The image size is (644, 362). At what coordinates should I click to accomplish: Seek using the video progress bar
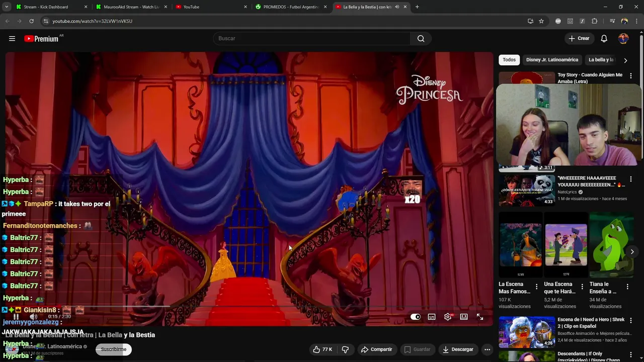click(x=249, y=306)
